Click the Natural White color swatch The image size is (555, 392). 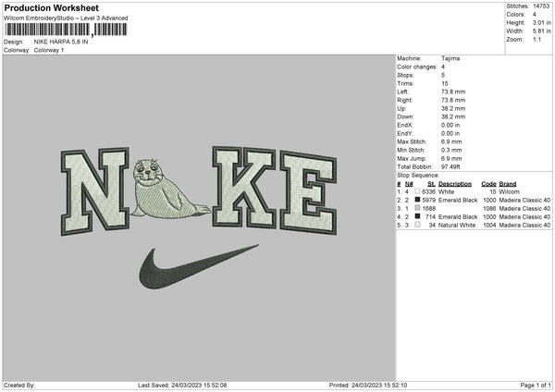tap(418, 225)
